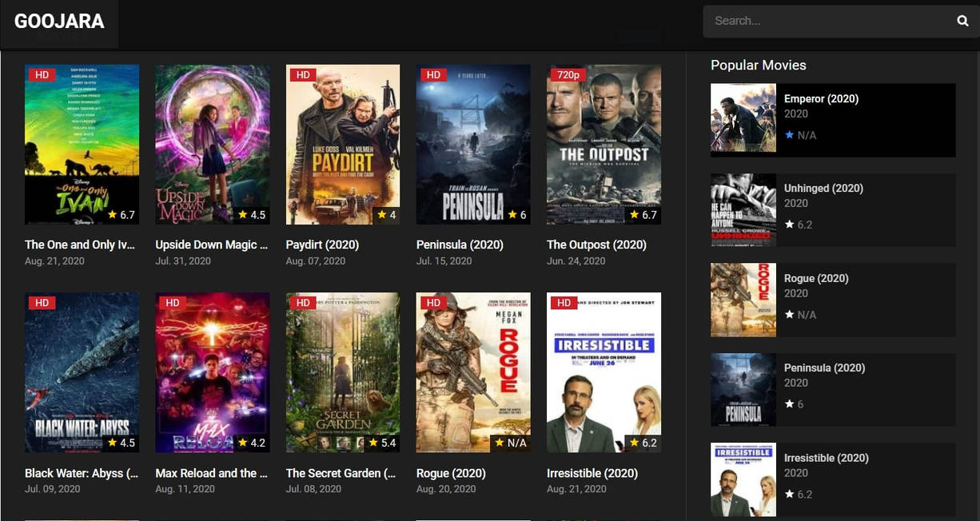The width and height of the screenshot is (980, 521).
Task: Click the star rating 4 on Paydirt
Action: tap(387, 215)
